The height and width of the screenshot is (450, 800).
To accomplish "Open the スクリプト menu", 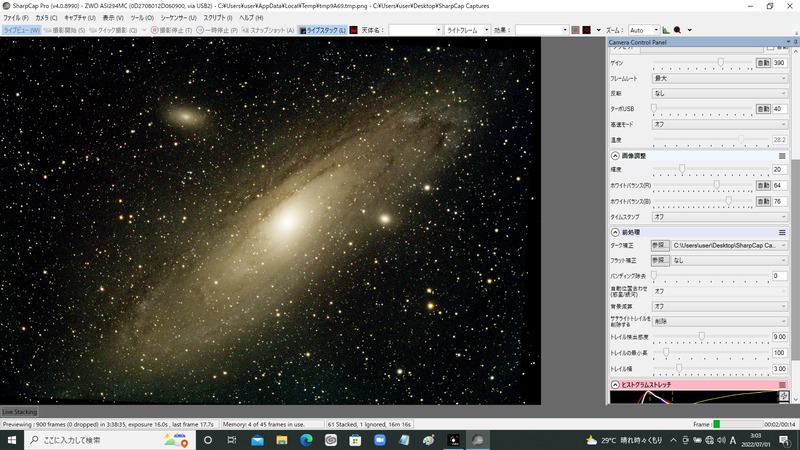I will click(218, 18).
